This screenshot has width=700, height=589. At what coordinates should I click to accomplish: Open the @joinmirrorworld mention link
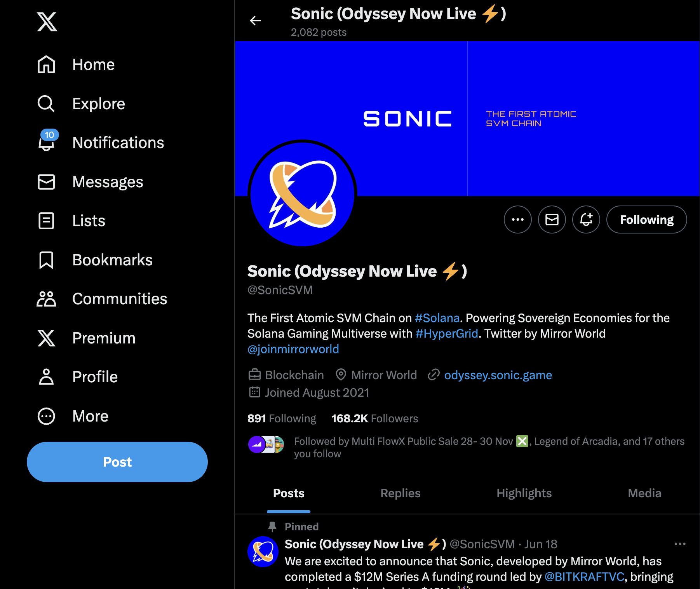pos(293,349)
